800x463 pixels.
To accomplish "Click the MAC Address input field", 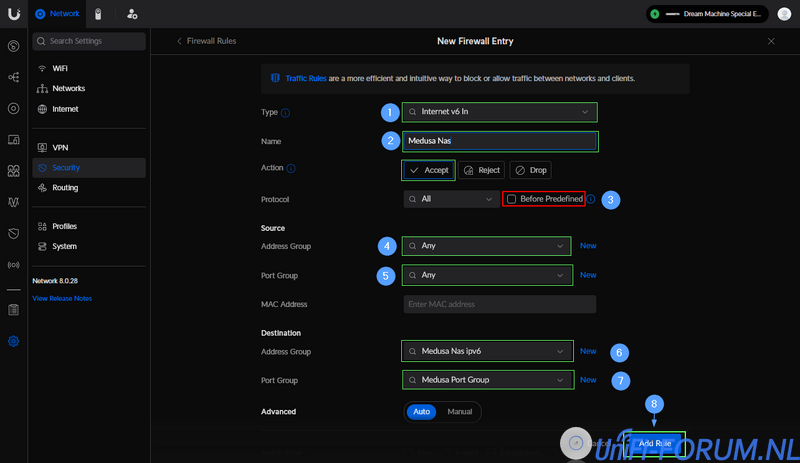I will (499, 304).
